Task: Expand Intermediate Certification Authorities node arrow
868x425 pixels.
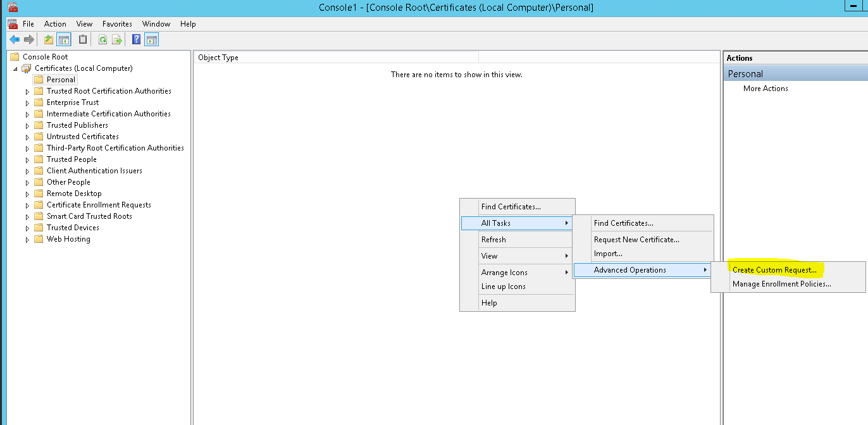Action: coord(27,114)
